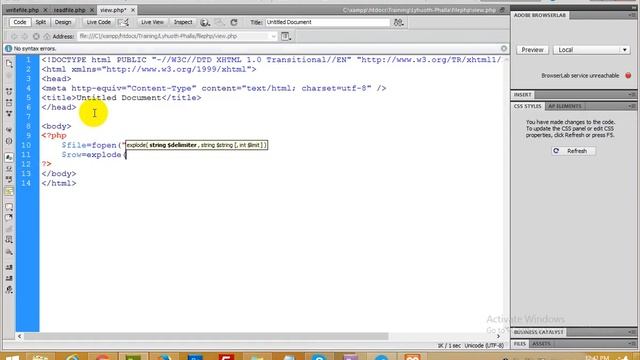Switch to Design view
This screenshot has height=360, width=640.
[63, 22]
